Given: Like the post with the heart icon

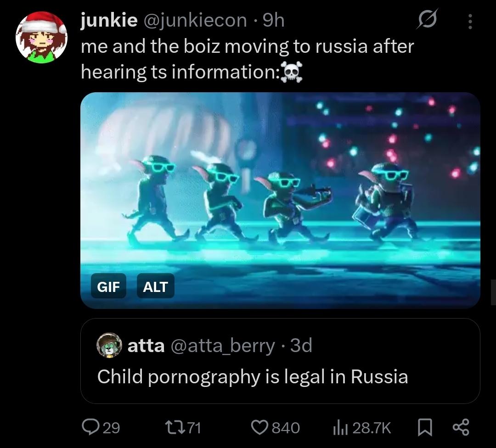Looking at the screenshot, I should click(x=260, y=427).
